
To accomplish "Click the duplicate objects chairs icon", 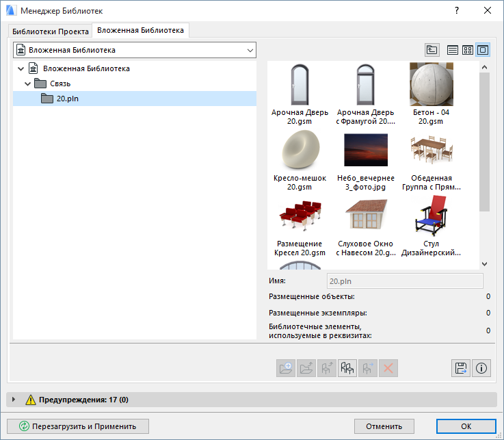I will point(347,368).
